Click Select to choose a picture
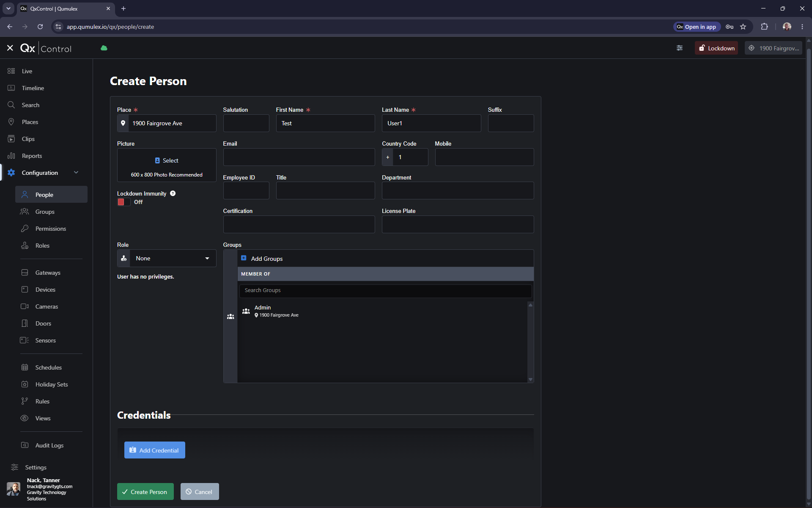Image resolution: width=812 pixels, height=508 pixels. [167, 160]
